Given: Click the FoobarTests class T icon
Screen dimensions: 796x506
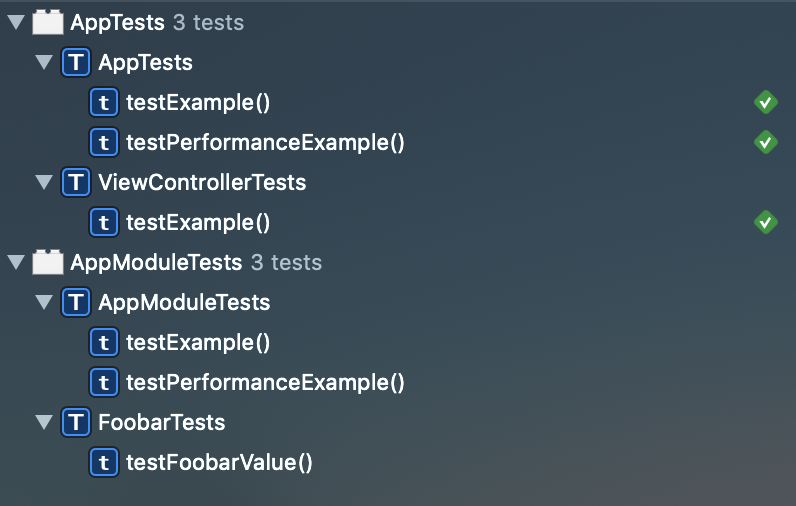Looking at the screenshot, I should pos(75,422).
